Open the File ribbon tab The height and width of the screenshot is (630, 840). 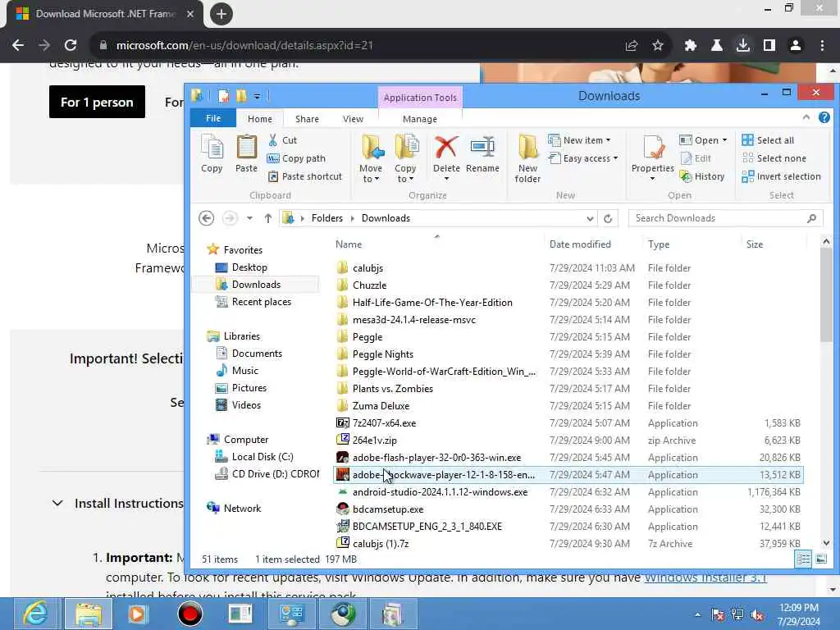tap(213, 118)
